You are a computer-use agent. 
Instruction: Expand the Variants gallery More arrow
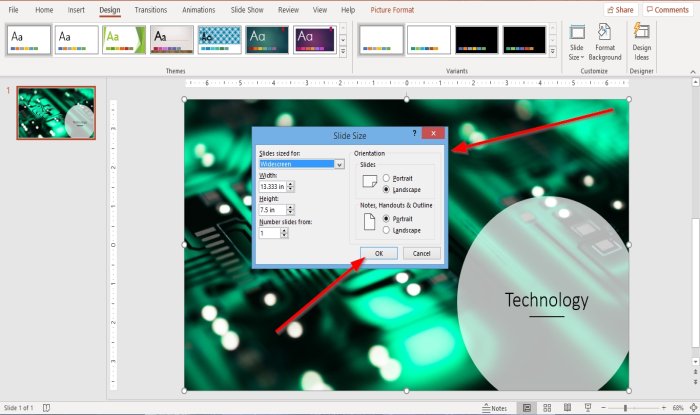(552, 52)
